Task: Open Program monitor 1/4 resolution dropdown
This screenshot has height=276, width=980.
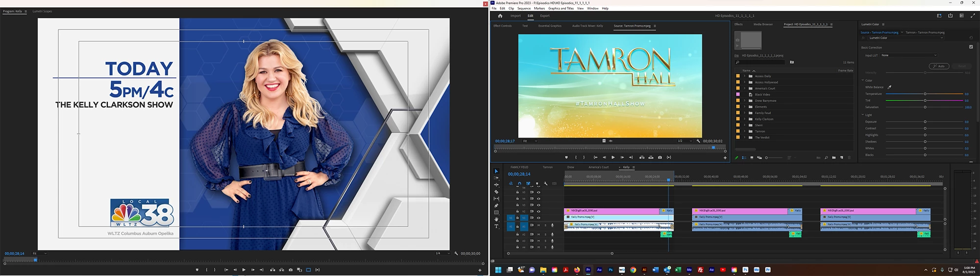Action: coord(443,253)
